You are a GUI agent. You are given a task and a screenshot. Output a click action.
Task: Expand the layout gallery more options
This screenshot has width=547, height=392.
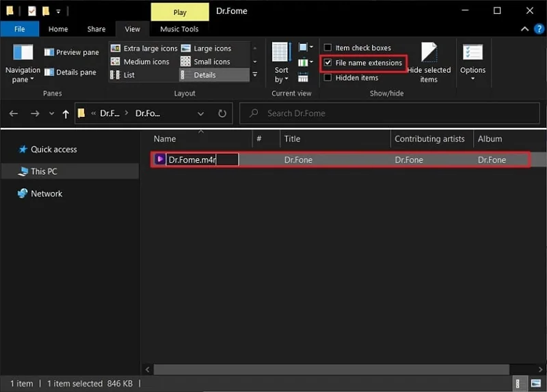255,75
